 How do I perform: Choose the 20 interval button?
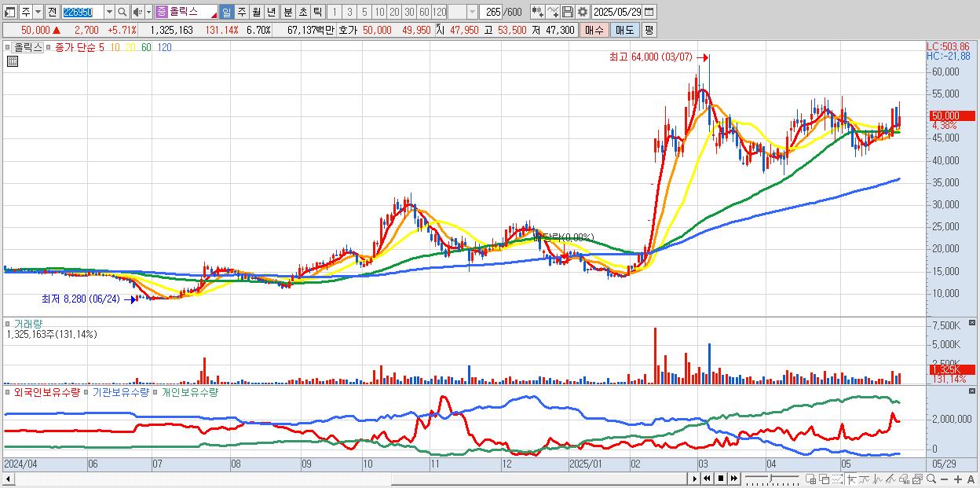tap(394, 12)
